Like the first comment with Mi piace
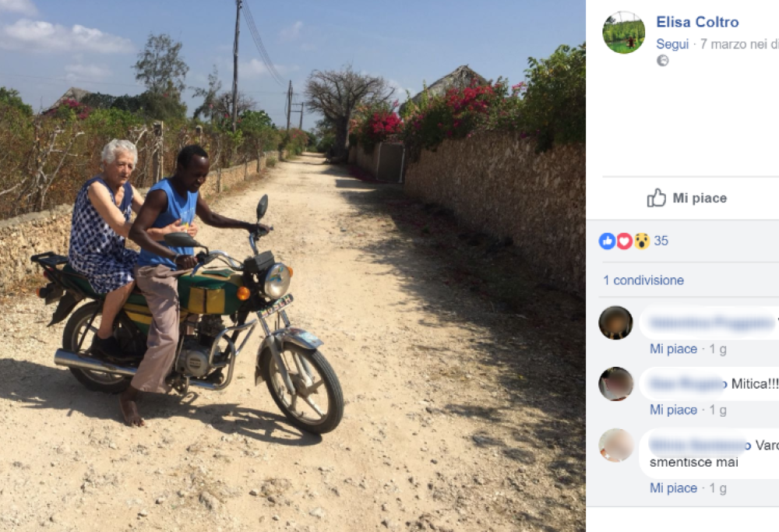 [673, 348]
